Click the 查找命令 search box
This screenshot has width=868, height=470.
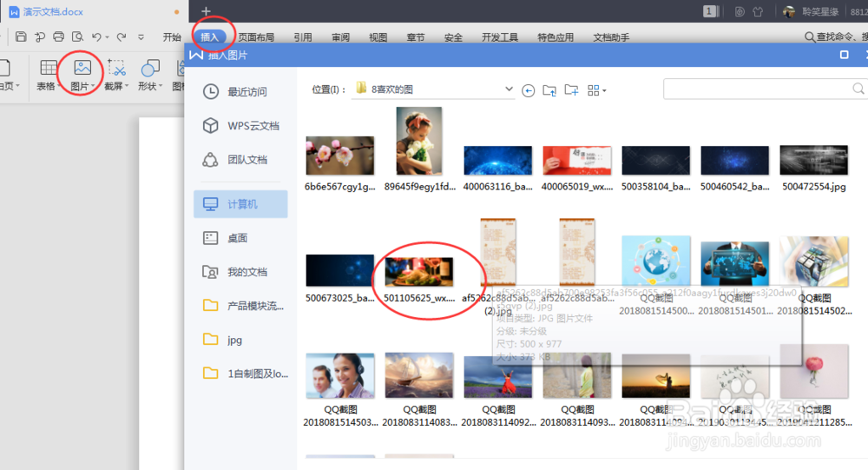pyautogui.click(x=836, y=36)
